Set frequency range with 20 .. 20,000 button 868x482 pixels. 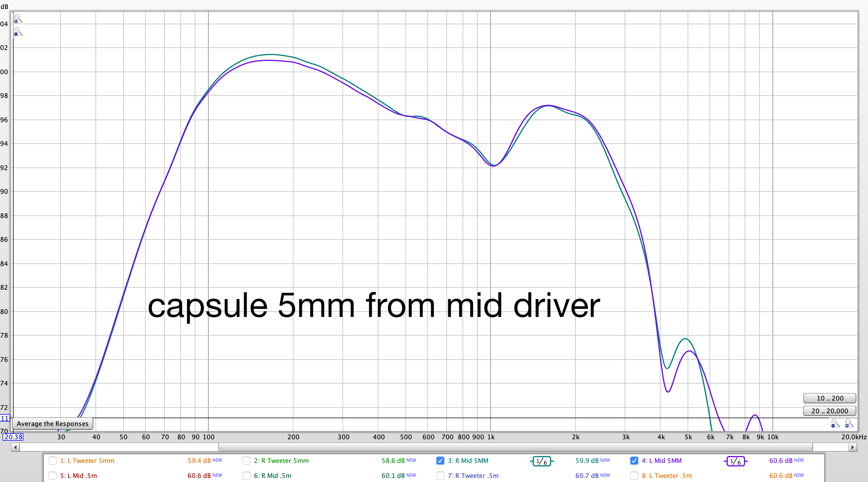830,411
